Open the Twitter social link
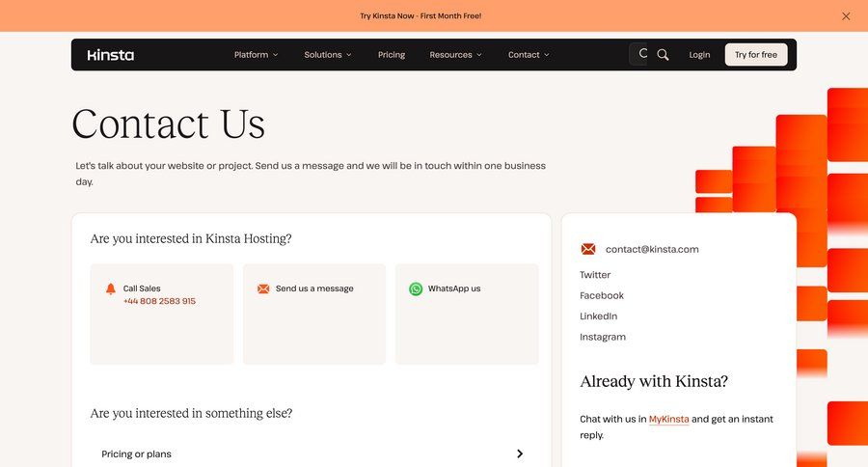This screenshot has height=467, width=868. (595, 275)
